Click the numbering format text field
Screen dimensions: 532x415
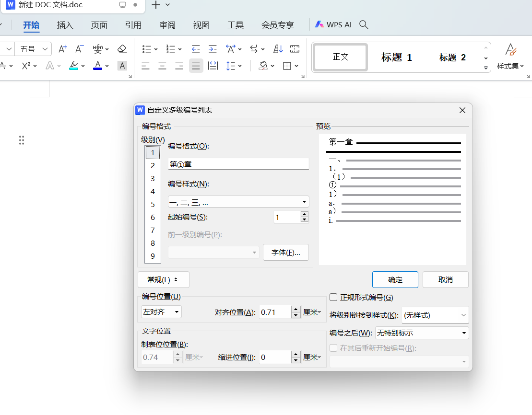(238, 164)
